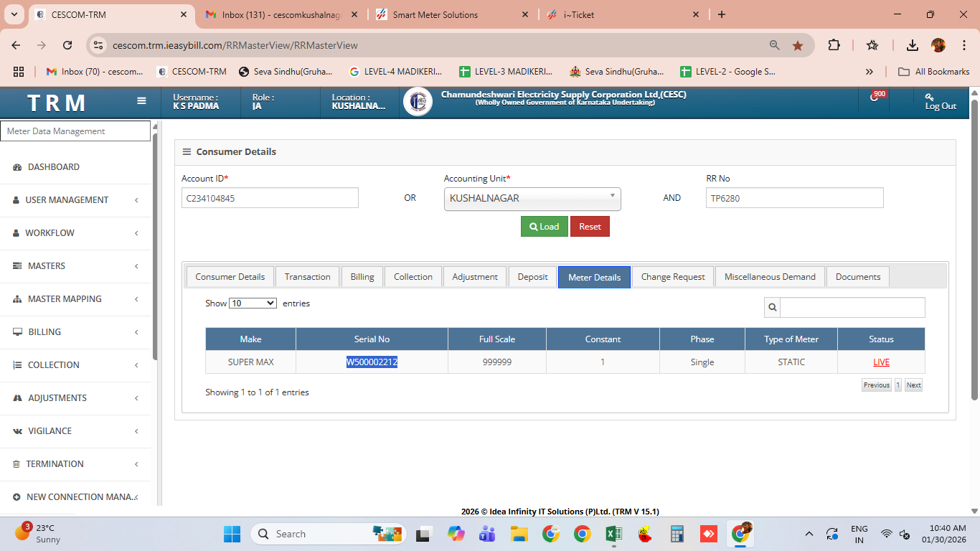Expand the TERMINATION sidebar chevron

point(136,464)
